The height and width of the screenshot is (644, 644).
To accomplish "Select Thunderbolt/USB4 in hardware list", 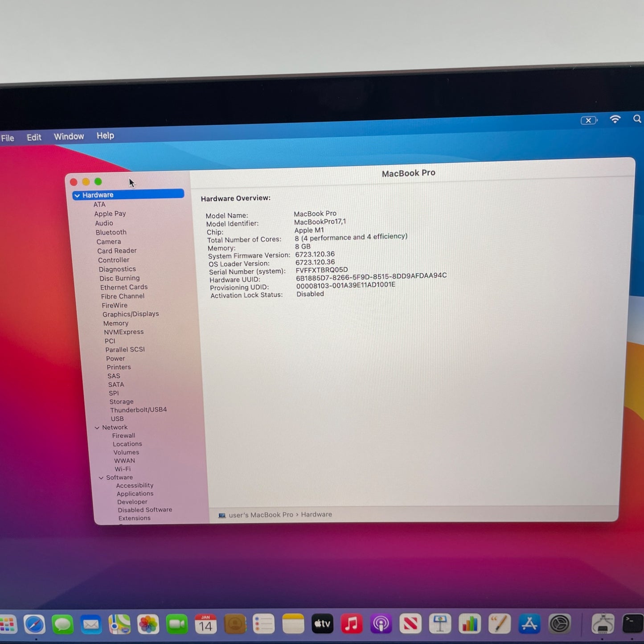I will click(x=138, y=410).
